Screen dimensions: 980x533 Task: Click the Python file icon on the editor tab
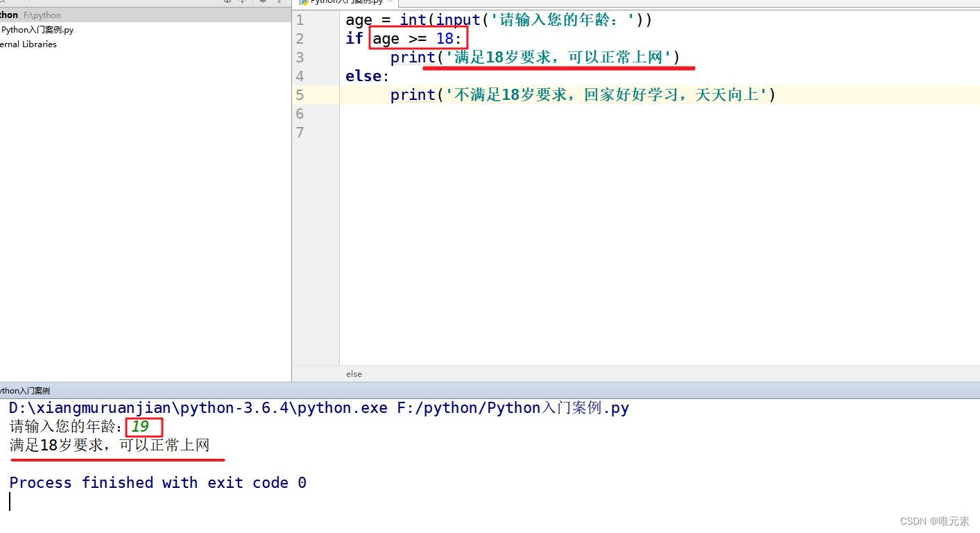pyautogui.click(x=303, y=3)
